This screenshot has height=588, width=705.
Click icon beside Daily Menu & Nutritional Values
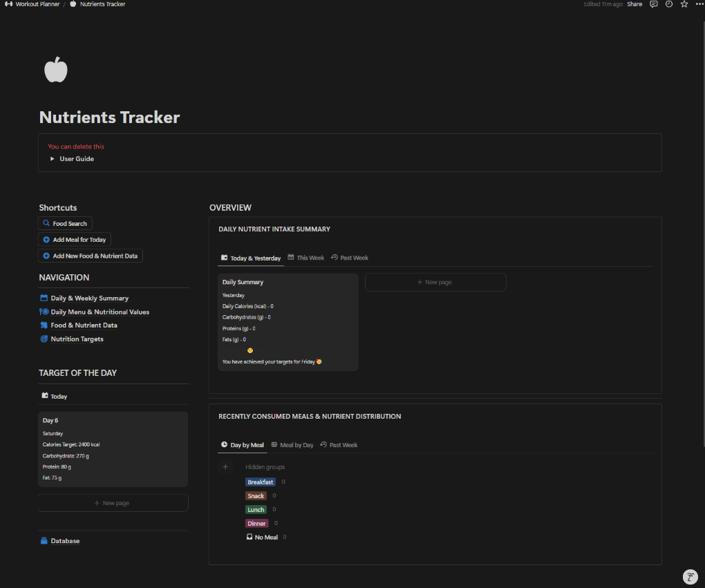pos(44,312)
